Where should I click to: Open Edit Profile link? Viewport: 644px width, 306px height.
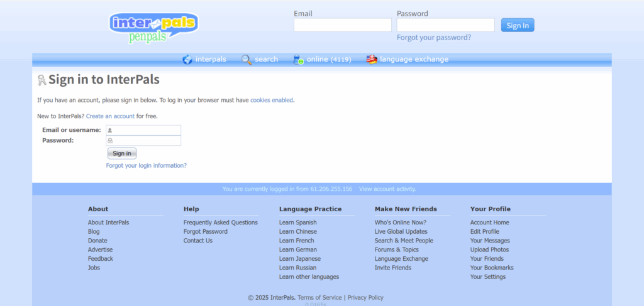tap(485, 231)
